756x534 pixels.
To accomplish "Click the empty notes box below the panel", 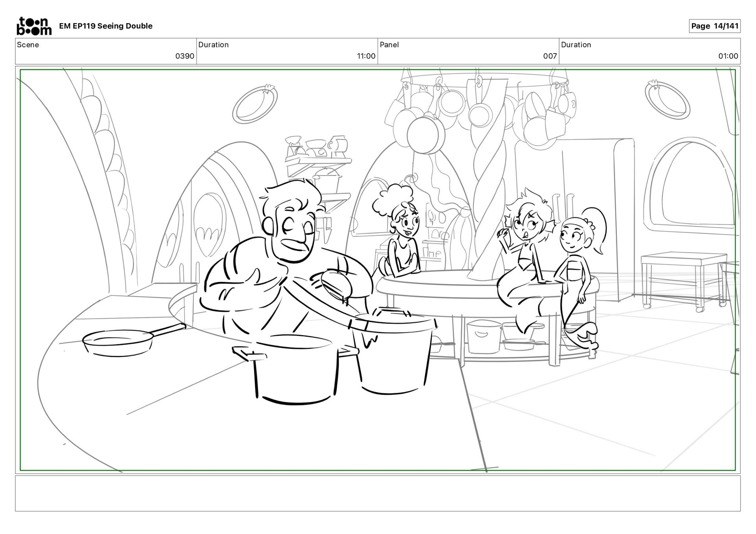I will pos(377,493).
